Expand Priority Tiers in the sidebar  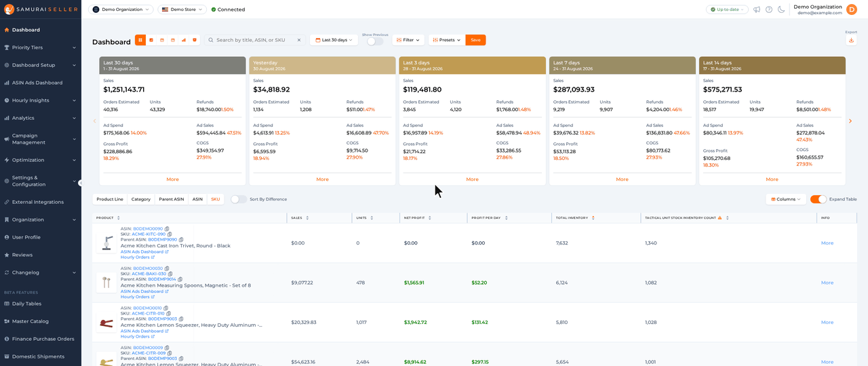click(41, 47)
